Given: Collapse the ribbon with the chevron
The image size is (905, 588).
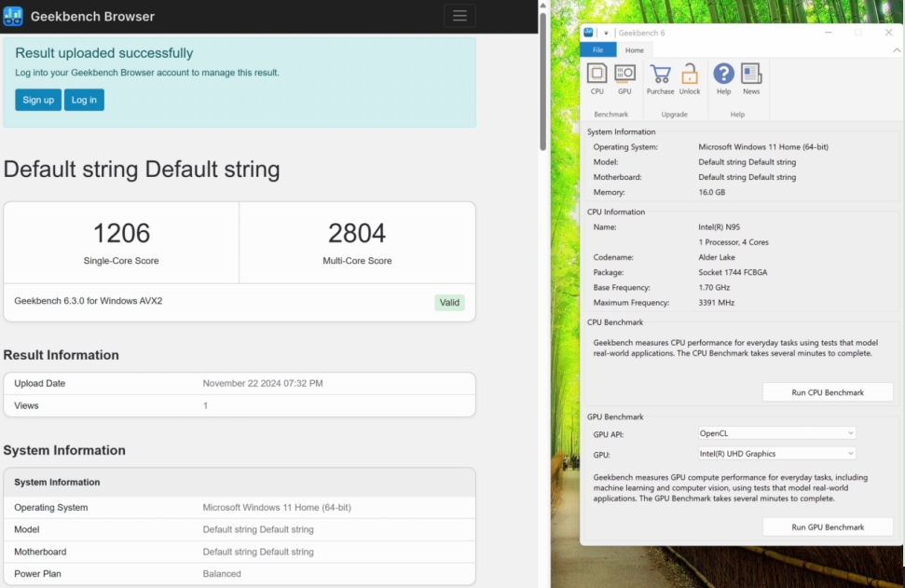Looking at the screenshot, I should [897, 50].
